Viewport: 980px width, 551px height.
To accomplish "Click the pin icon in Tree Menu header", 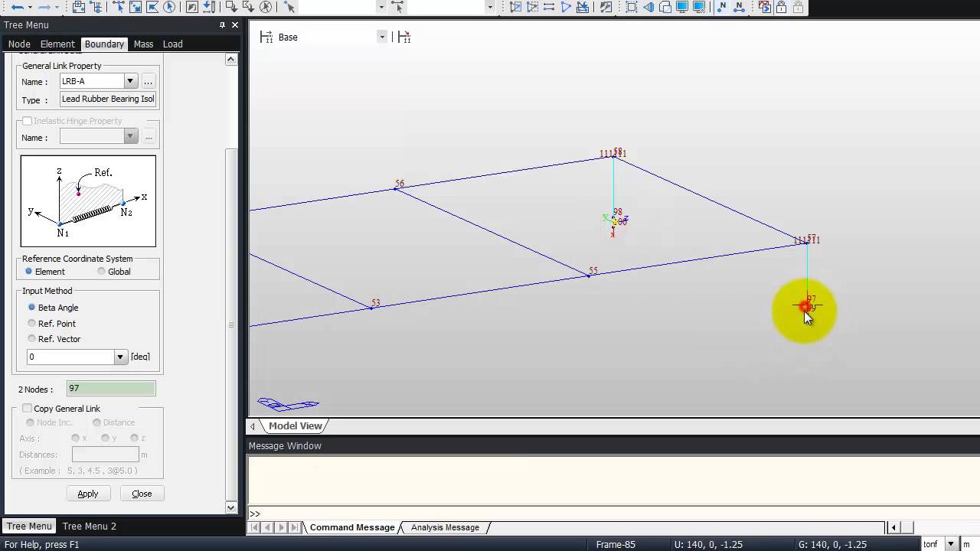I will click(x=222, y=25).
